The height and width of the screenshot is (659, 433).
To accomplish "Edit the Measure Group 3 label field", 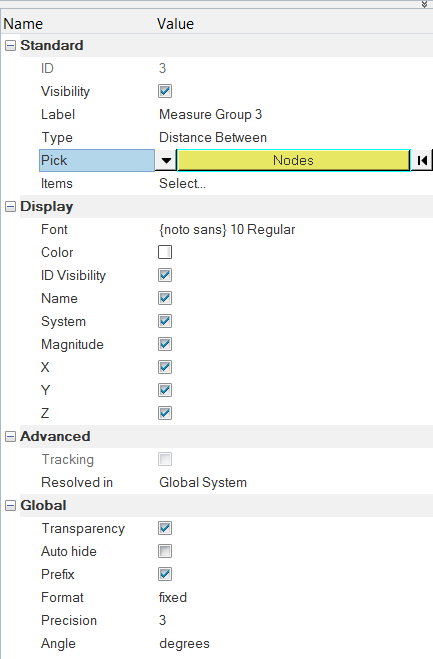I will 211,114.
